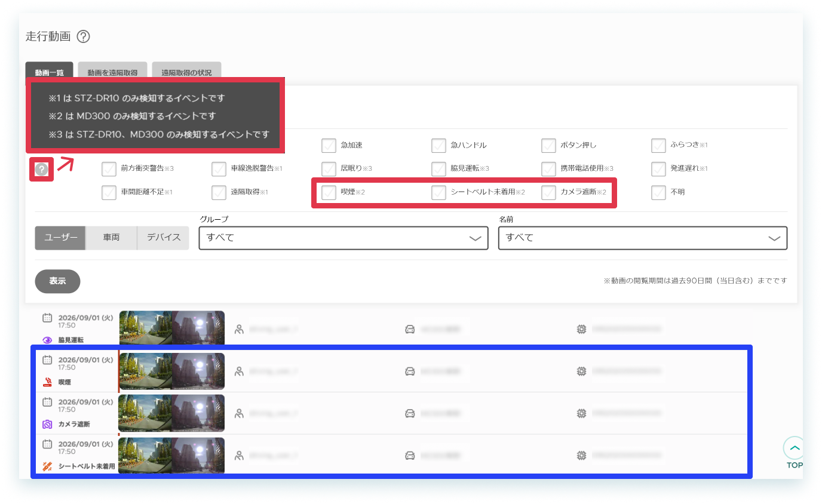Select the デバイス filter segment
This screenshot has width=822, height=504.
164,238
